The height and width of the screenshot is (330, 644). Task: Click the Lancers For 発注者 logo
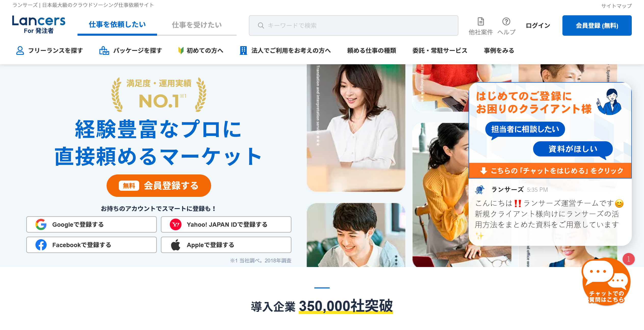[39, 24]
